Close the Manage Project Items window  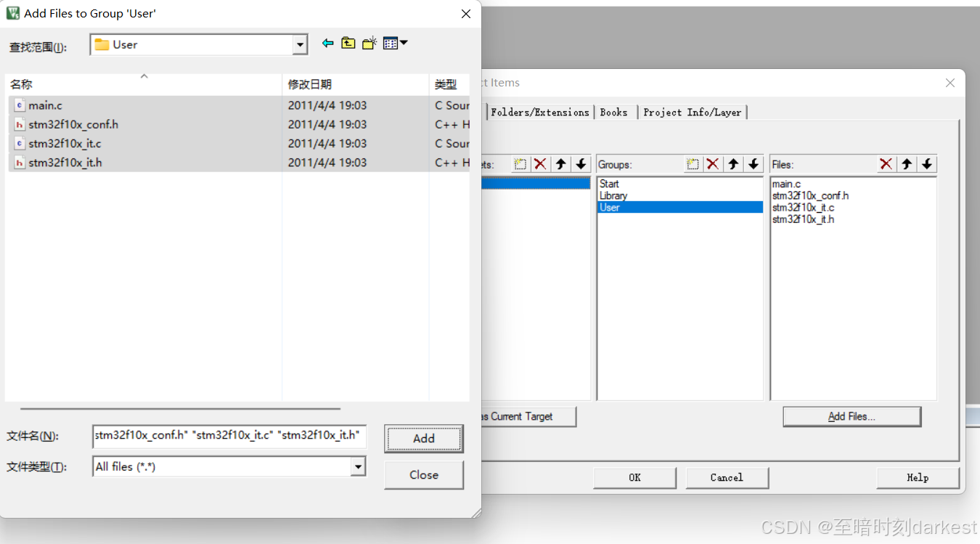pyautogui.click(x=950, y=83)
